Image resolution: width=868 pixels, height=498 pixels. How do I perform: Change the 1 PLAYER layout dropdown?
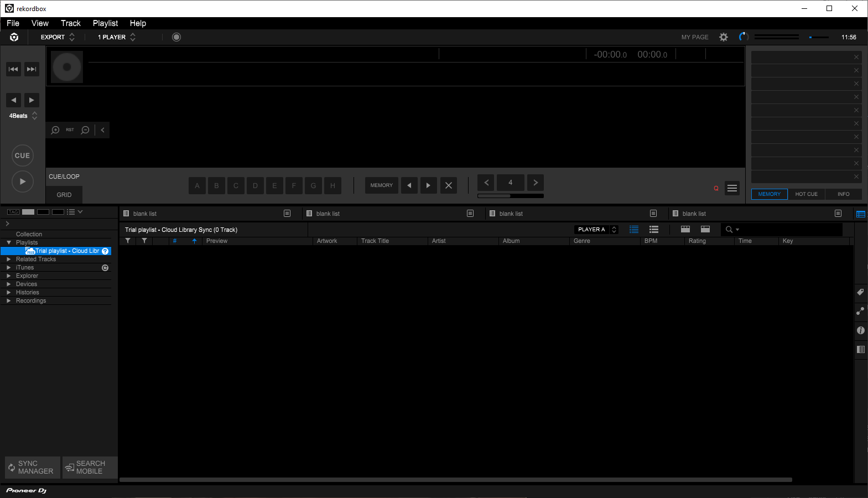[x=117, y=37]
